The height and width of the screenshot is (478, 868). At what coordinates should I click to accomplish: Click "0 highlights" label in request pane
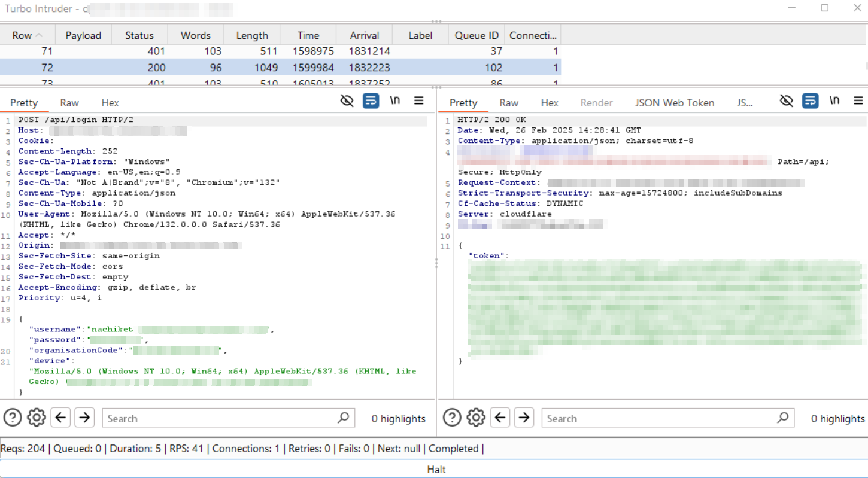399,419
